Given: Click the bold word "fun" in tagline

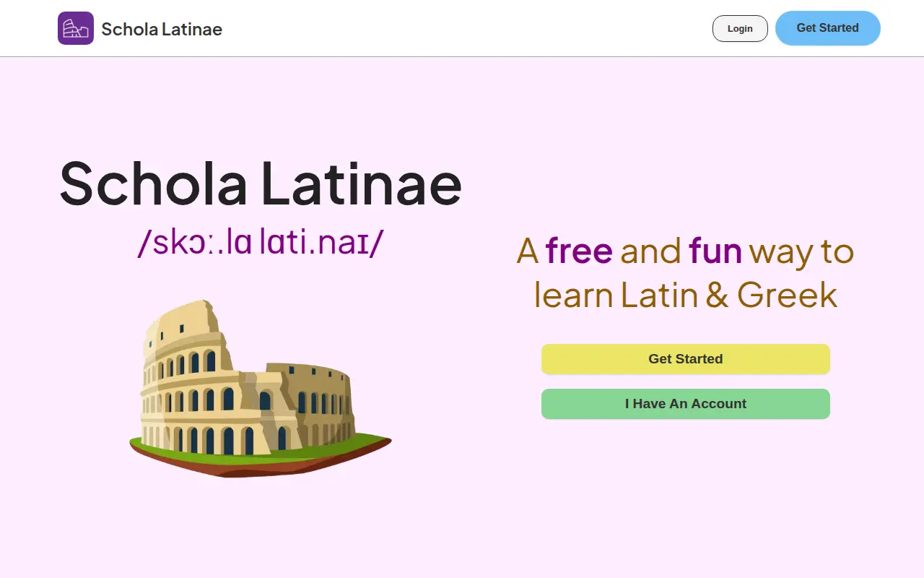Looking at the screenshot, I should pos(715,251).
